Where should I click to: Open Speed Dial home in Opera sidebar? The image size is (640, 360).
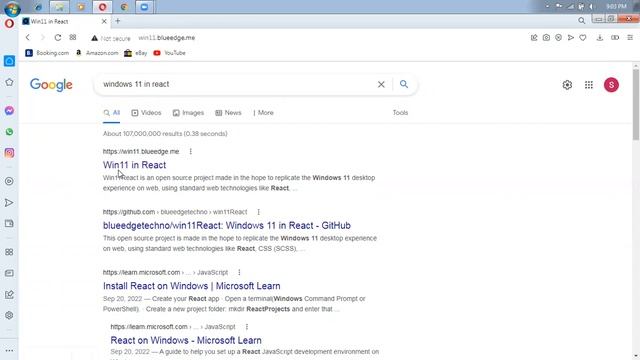9,61
